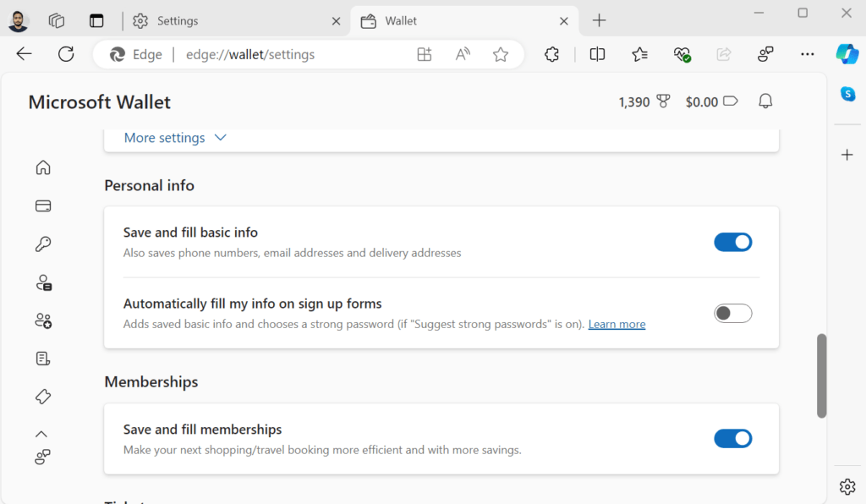Disable Save and fill basic info toggle
This screenshot has height=504, width=866.
732,243
